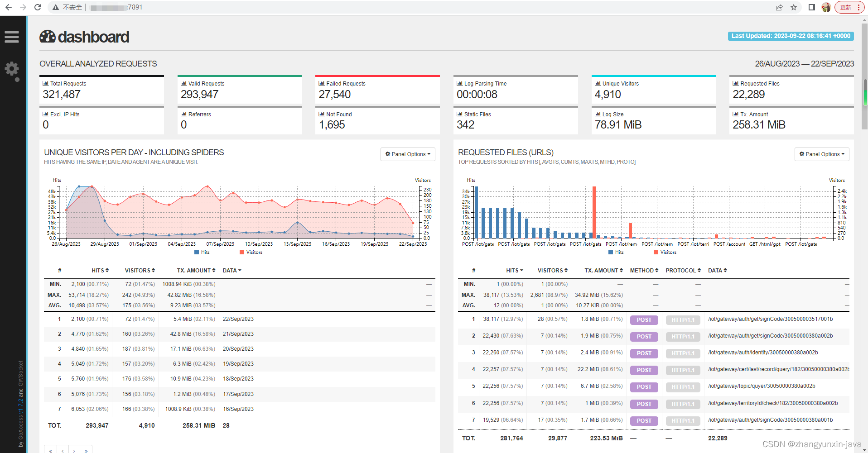Screen dimensions: 868x453
Task: Sort visitors table by TX. AMOUNT
Action: 196,271
